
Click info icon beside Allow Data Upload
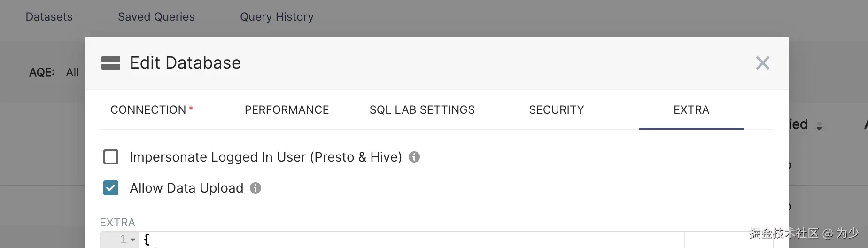(x=256, y=188)
